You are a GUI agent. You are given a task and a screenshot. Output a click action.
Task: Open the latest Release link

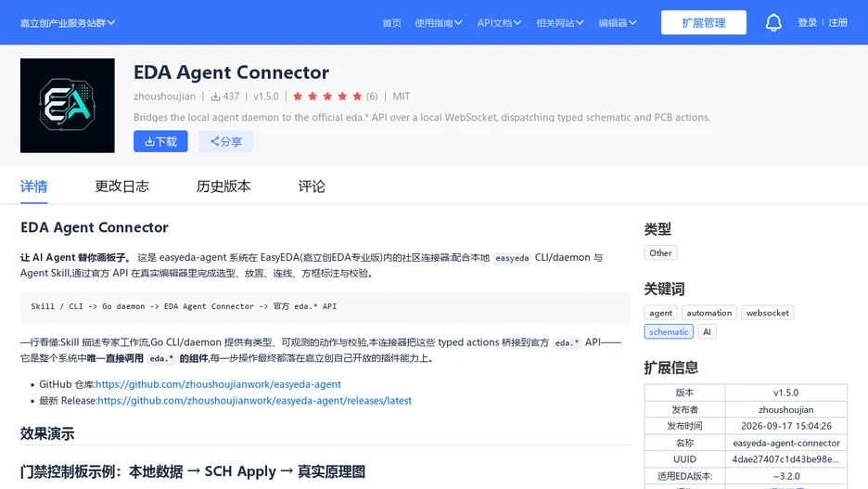pyautogui.click(x=255, y=401)
